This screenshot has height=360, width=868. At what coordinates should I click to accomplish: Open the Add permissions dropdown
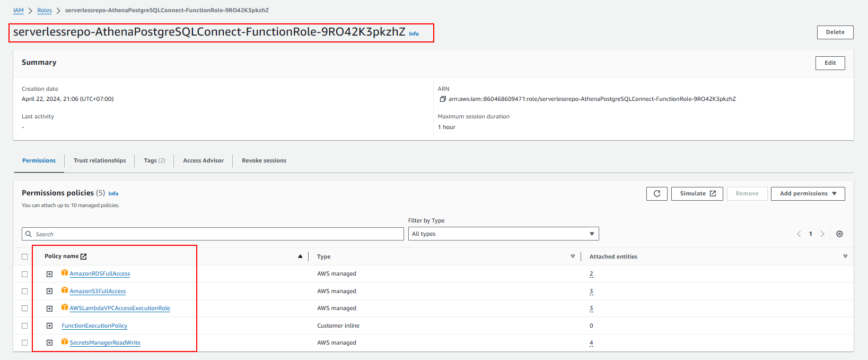coord(808,194)
